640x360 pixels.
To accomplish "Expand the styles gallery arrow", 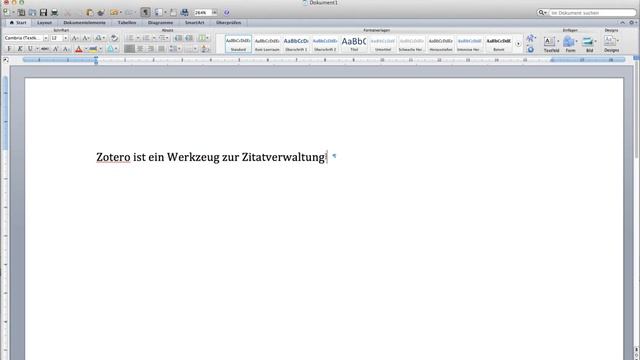I will (x=518, y=44).
